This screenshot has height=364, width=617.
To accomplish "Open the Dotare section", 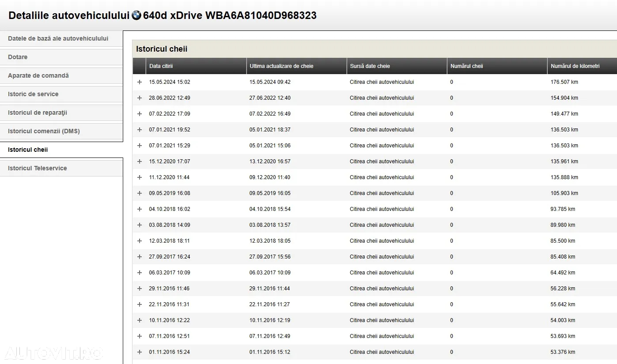I will (61, 57).
